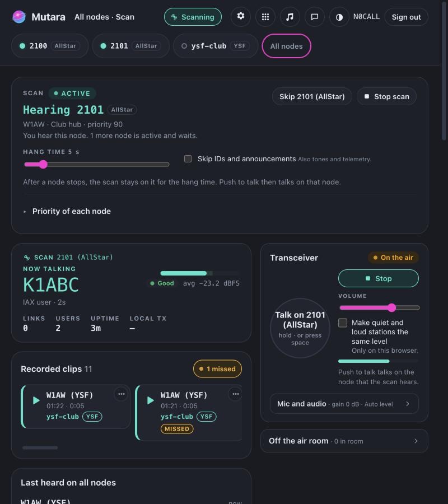448x504 pixels.
Task: Click the scan icon beside SCAN 2101
Action: (x=27, y=258)
